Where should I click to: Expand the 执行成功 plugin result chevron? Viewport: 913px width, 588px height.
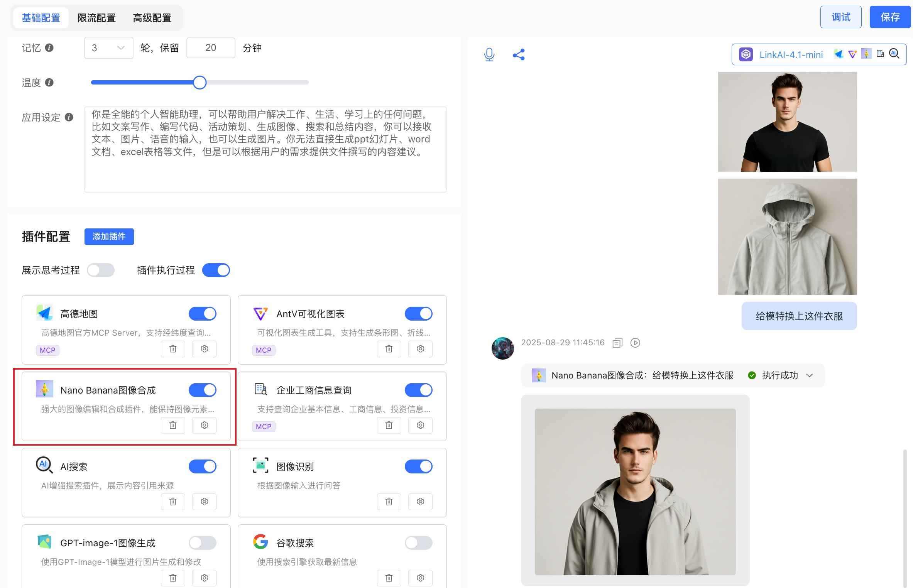(810, 375)
